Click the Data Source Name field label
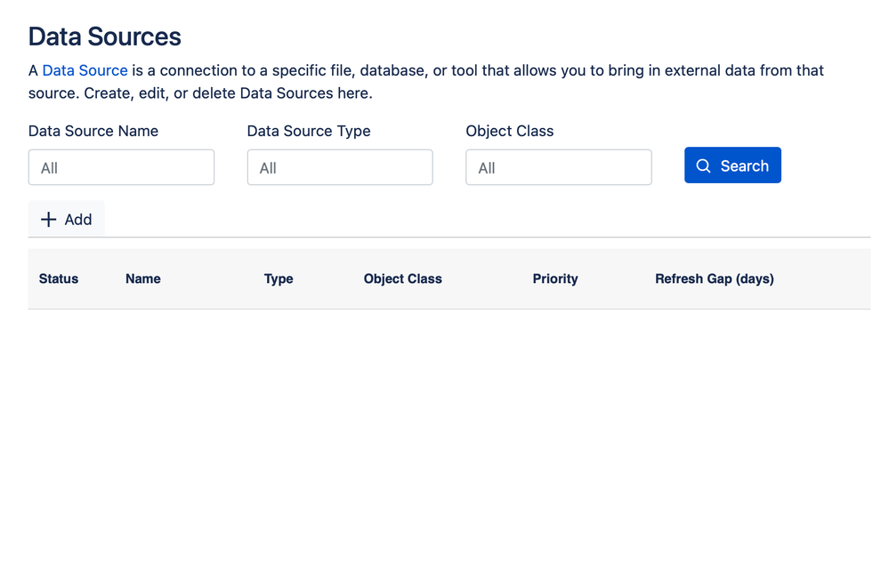889x588 pixels. click(93, 131)
